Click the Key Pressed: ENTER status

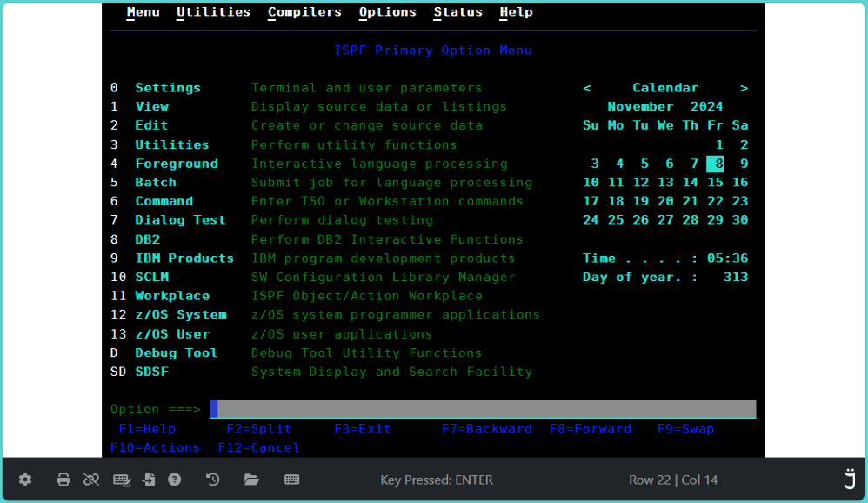tap(437, 480)
